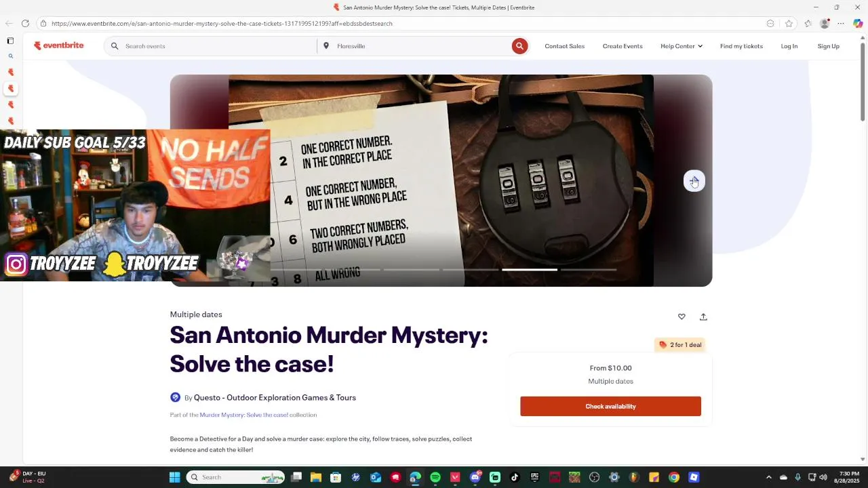Open the Copilot sidebar icon
This screenshot has height=488, width=868.
[x=858, y=23]
